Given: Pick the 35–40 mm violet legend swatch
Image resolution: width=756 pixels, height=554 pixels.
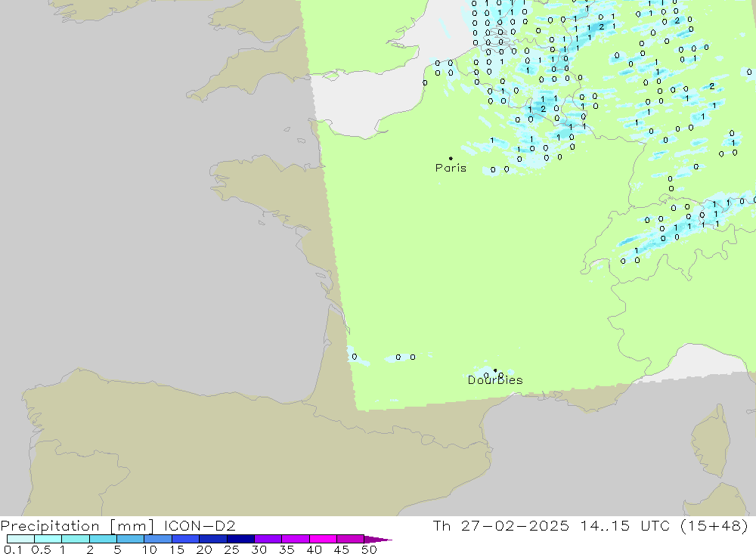Looking at the screenshot, I should pos(296,539).
